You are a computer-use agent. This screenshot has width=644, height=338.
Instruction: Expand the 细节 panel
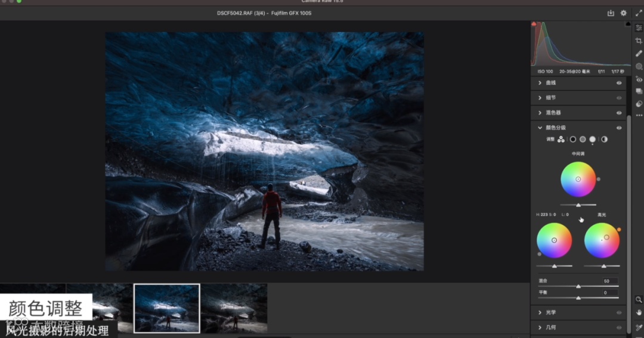540,98
